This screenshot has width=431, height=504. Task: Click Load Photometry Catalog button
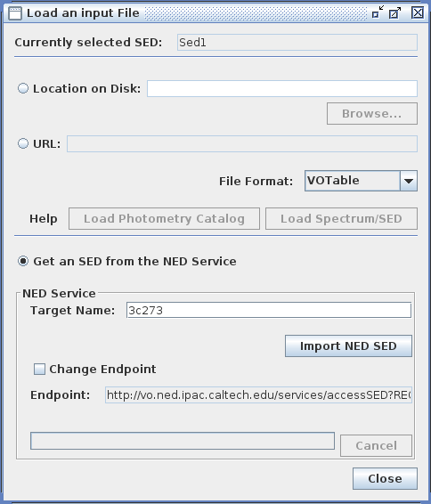coord(164,218)
